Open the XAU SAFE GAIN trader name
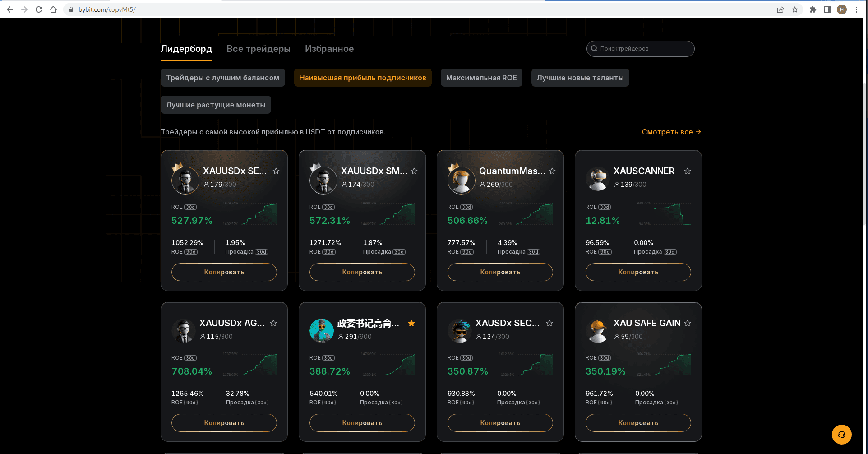 [x=647, y=323]
